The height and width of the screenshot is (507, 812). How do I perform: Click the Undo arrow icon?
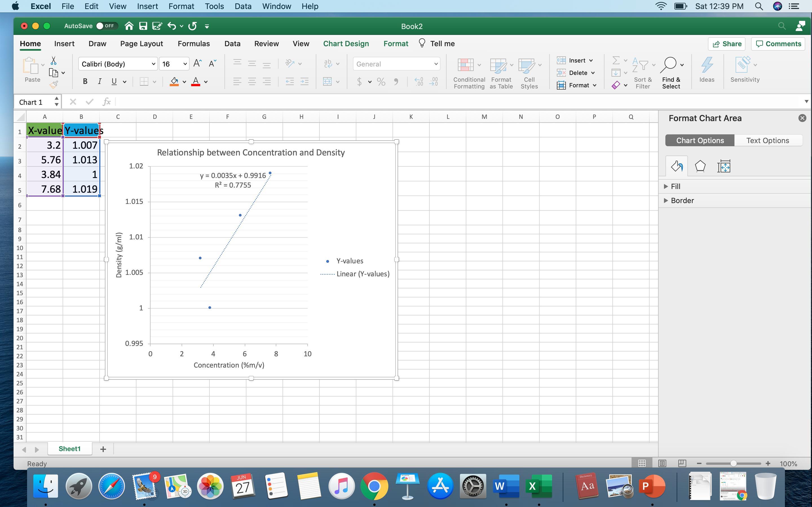(x=171, y=26)
